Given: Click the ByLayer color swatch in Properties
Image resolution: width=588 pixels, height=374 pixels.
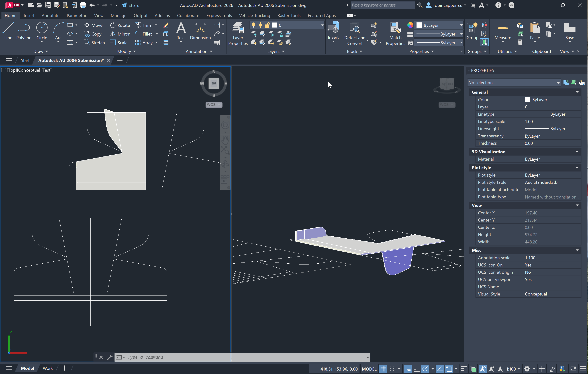Looking at the screenshot, I should click(x=527, y=100).
